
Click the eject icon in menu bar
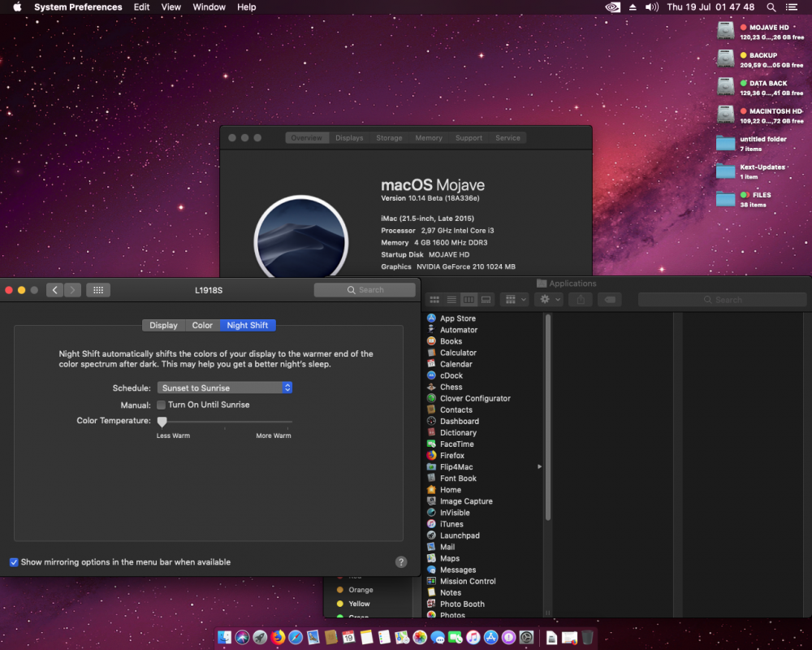(x=633, y=7)
